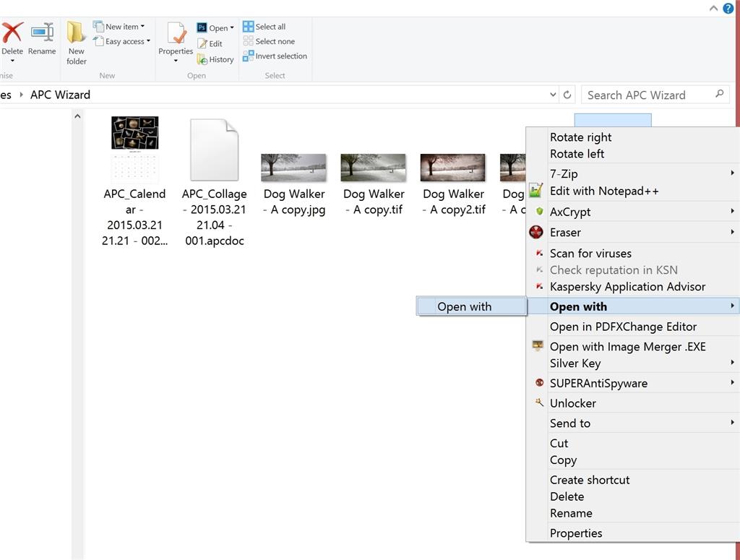Expand the bold Open with submenu
Image resolution: width=740 pixels, height=560 pixels.
click(x=632, y=306)
